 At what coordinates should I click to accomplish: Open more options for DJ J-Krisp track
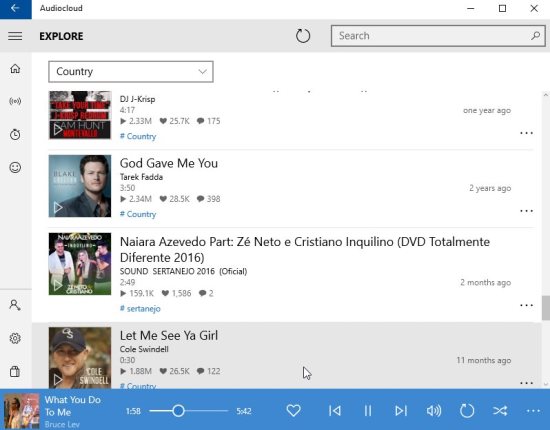(526, 133)
